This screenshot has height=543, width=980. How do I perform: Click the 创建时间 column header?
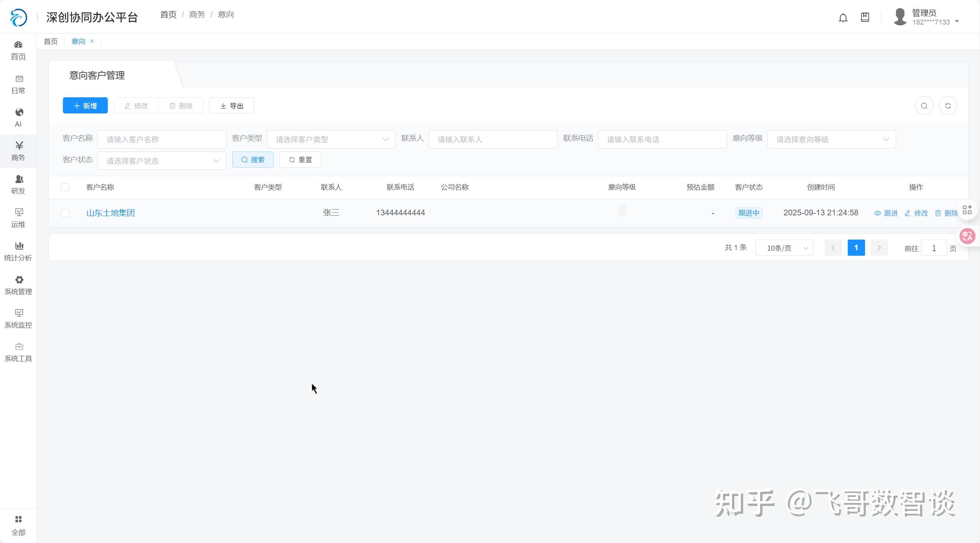pyautogui.click(x=821, y=187)
